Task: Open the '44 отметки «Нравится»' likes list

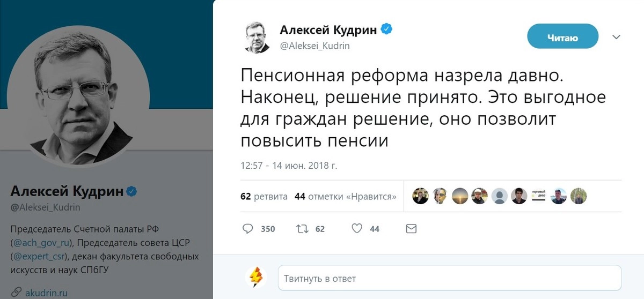Action: click(x=346, y=197)
